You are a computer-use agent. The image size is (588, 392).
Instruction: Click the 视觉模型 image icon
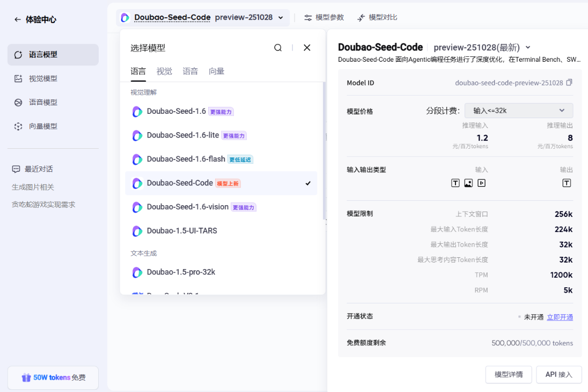tap(18, 78)
